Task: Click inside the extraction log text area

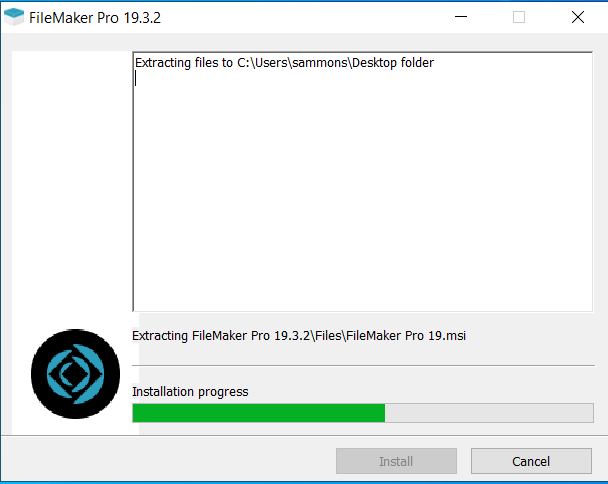Action: [363, 182]
